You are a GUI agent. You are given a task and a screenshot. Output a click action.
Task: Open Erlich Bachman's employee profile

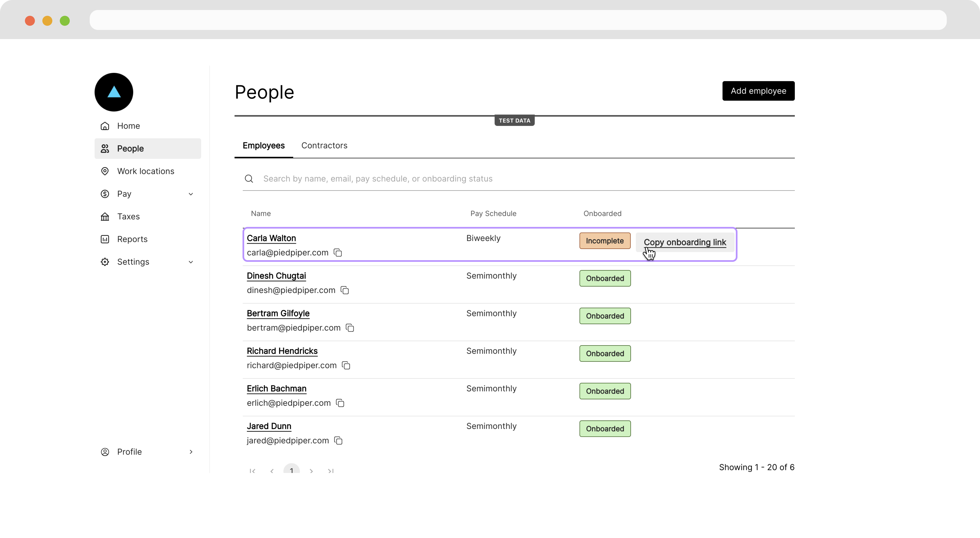(276, 389)
